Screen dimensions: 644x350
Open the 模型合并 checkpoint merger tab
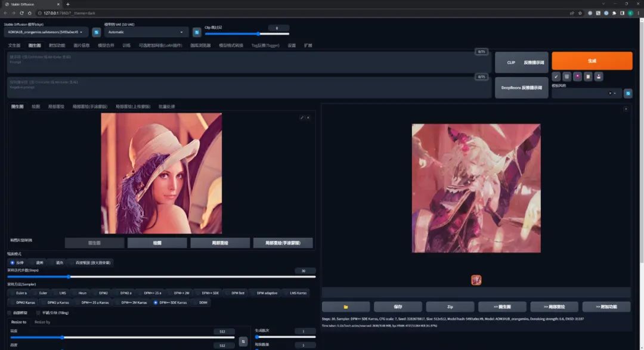[x=106, y=45]
